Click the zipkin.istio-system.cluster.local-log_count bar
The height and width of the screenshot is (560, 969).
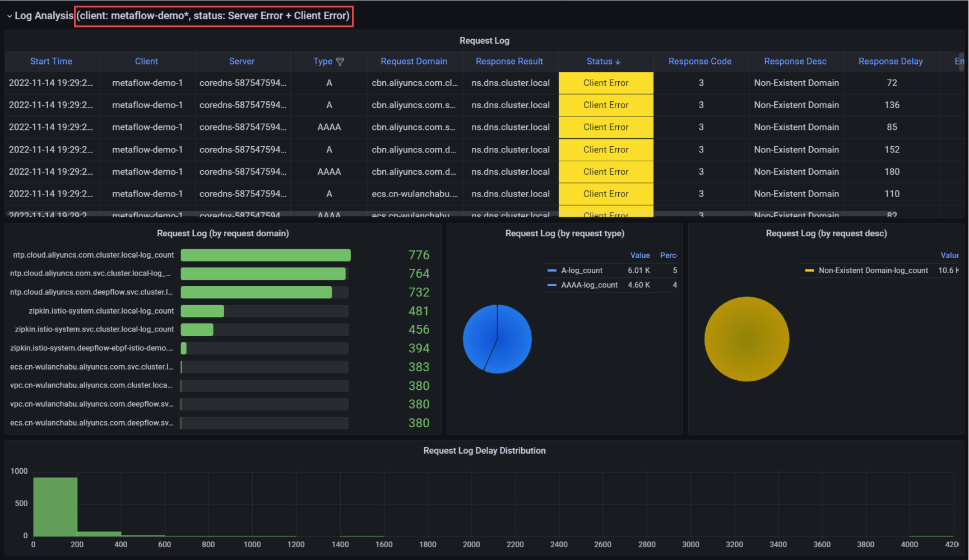(x=202, y=311)
